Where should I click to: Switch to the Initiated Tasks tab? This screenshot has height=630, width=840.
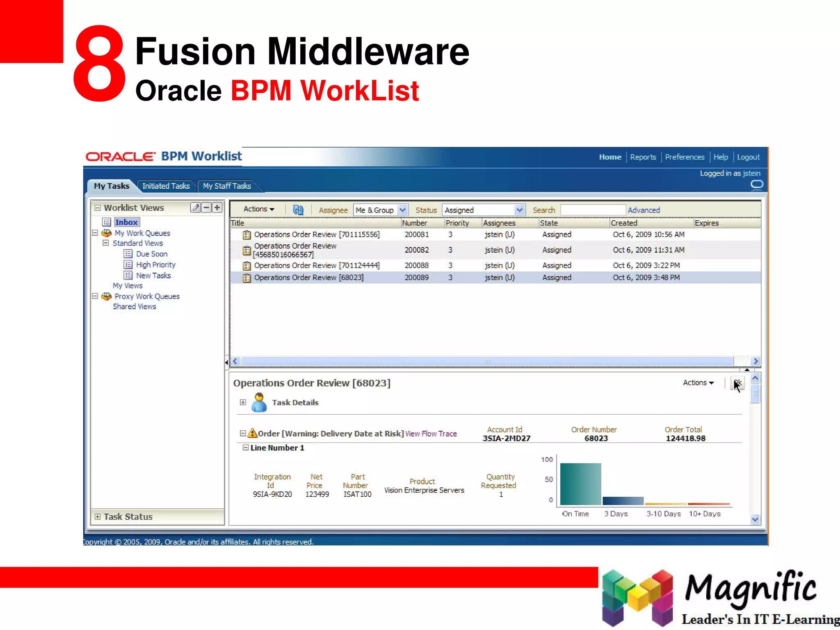[166, 186]
